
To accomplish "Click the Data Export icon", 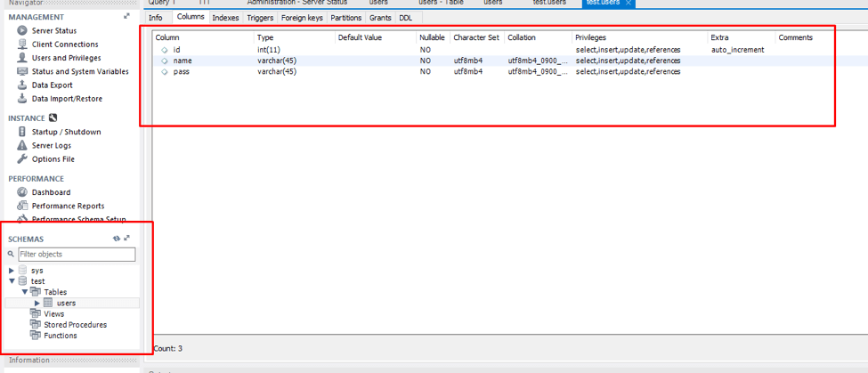I will coord(22,85).
